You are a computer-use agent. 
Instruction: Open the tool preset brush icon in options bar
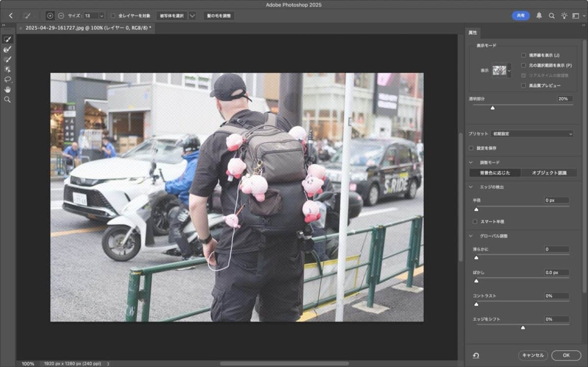click(x=27, y=16)
